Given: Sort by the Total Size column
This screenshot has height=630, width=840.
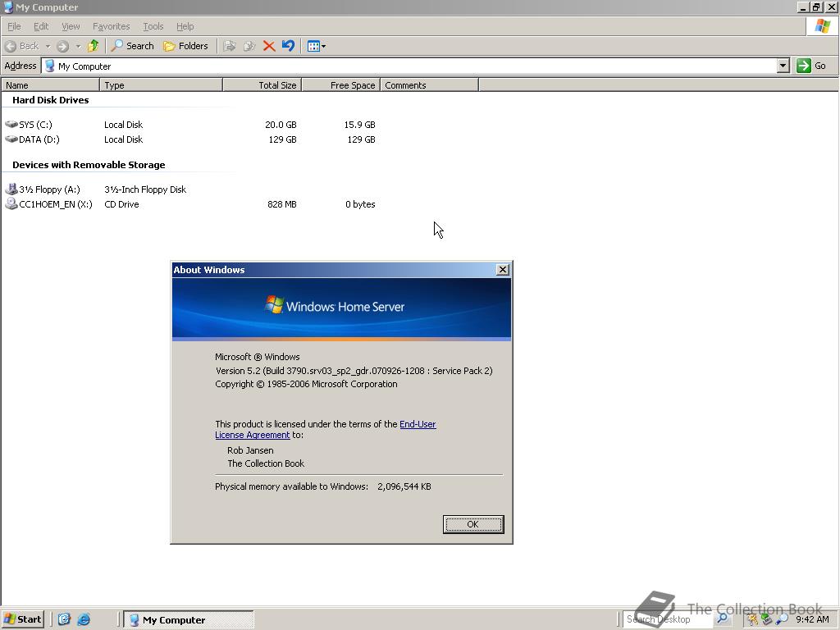Looking at the screenshot, I should point(262,85).
